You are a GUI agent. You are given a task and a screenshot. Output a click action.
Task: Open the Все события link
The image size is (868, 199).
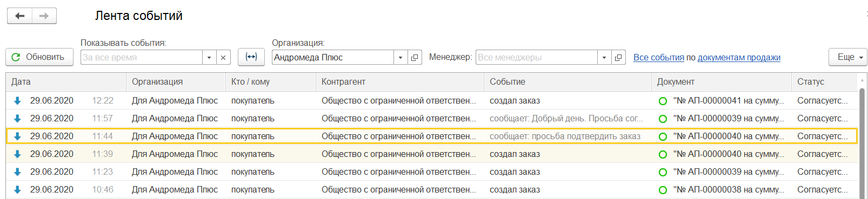659,57
